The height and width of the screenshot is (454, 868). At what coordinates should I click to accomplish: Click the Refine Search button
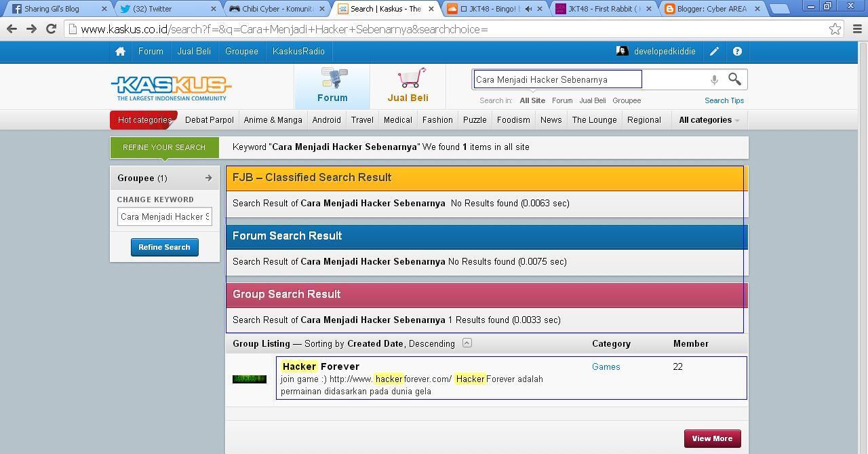click(164, 247)
